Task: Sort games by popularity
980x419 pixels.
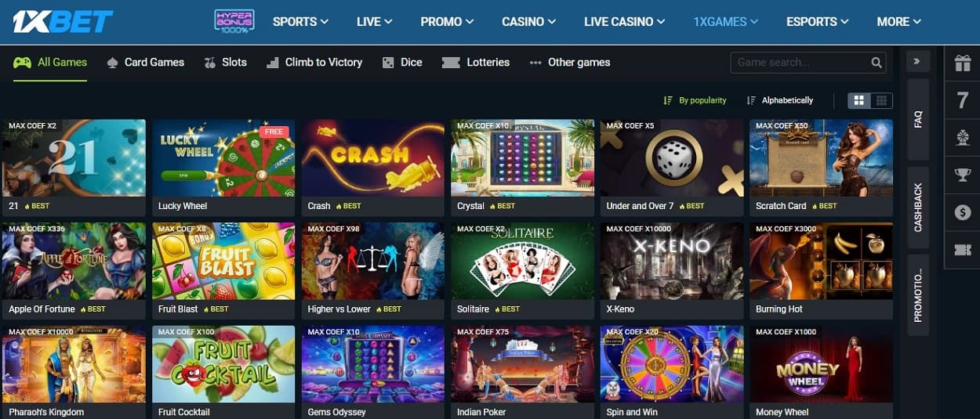Action: 695,100
